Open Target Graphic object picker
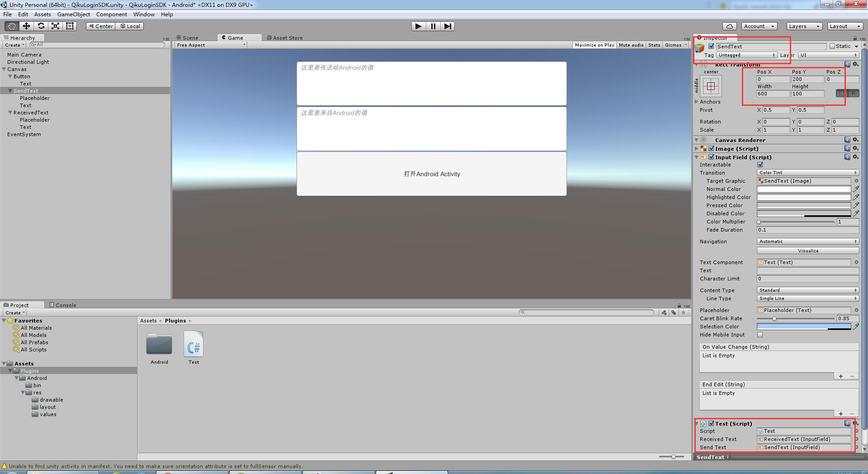This screenshot has width=868, height=474. pyautogui.click(x=856, y=181)
